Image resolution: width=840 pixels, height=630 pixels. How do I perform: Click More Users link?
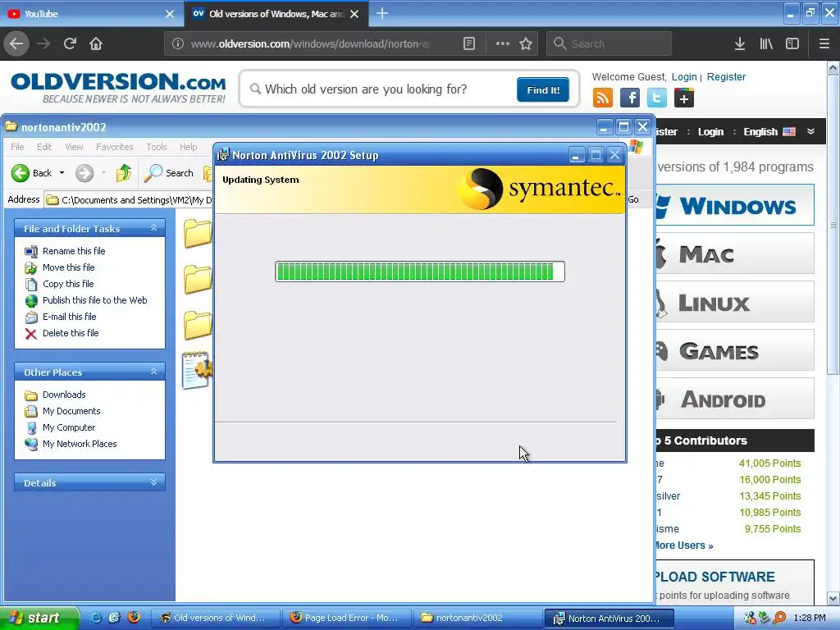point(685,546)
